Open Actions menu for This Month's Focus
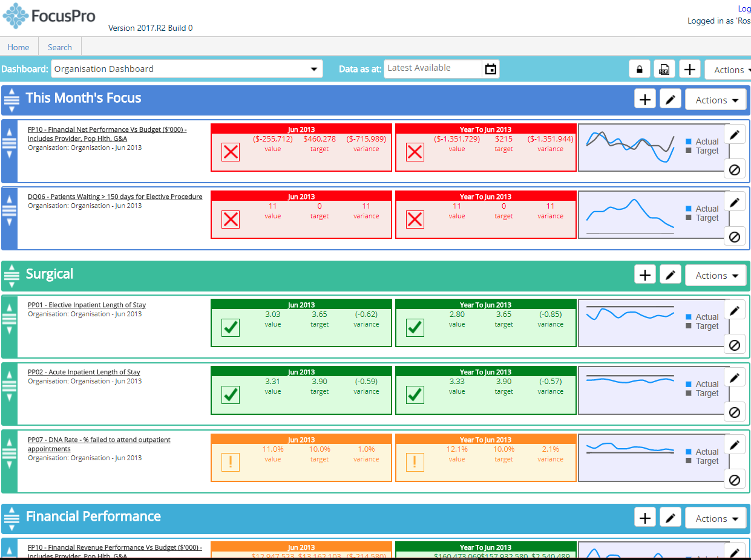This screenshot has height=560, width=751. (x=717, y=100)
